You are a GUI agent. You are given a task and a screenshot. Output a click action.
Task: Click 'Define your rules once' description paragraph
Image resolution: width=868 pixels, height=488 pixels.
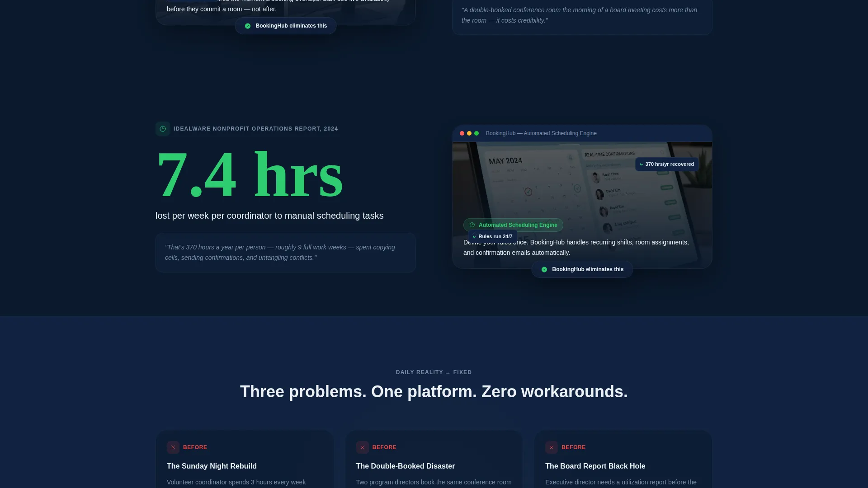pos(576,248)
